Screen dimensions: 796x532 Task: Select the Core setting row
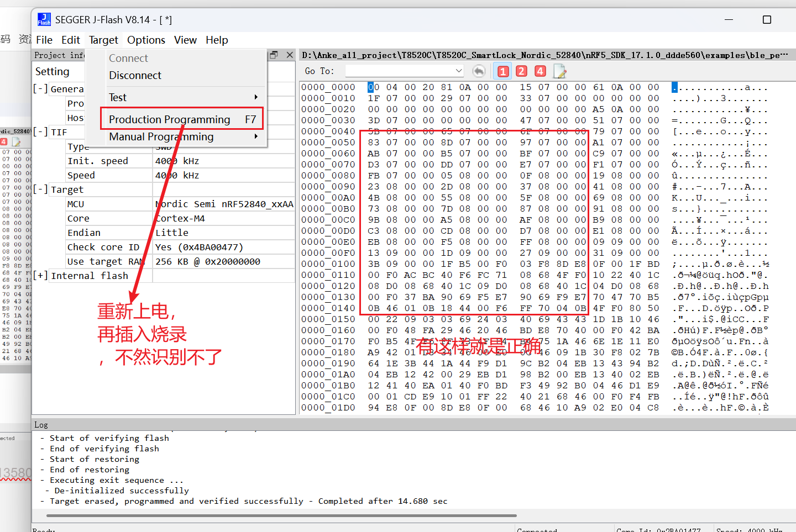(x=180, y=218)
